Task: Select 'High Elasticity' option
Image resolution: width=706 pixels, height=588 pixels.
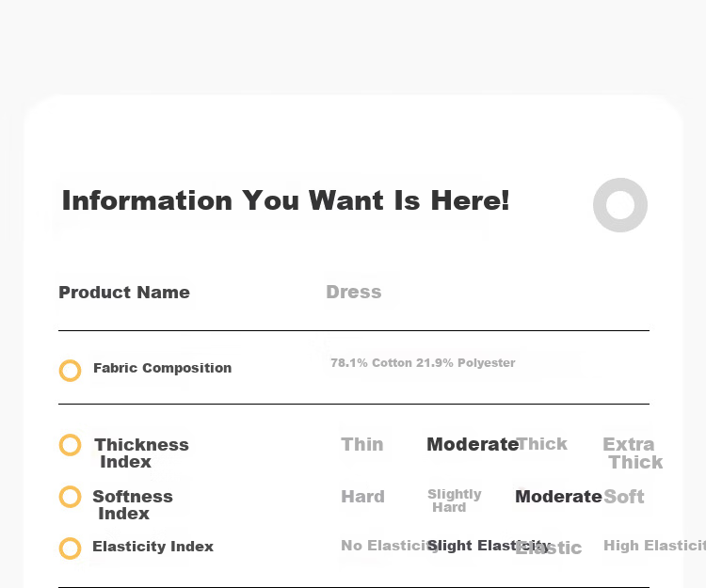Action: [654, 546]
